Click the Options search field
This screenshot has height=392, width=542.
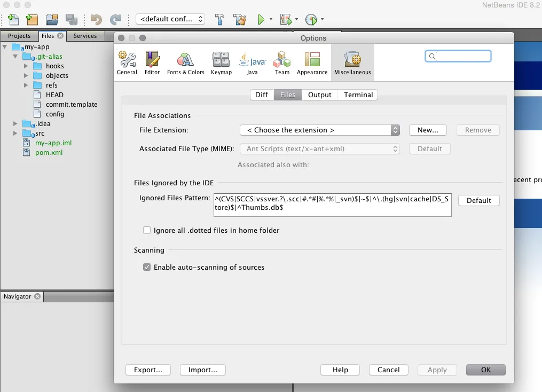(458, 56)
